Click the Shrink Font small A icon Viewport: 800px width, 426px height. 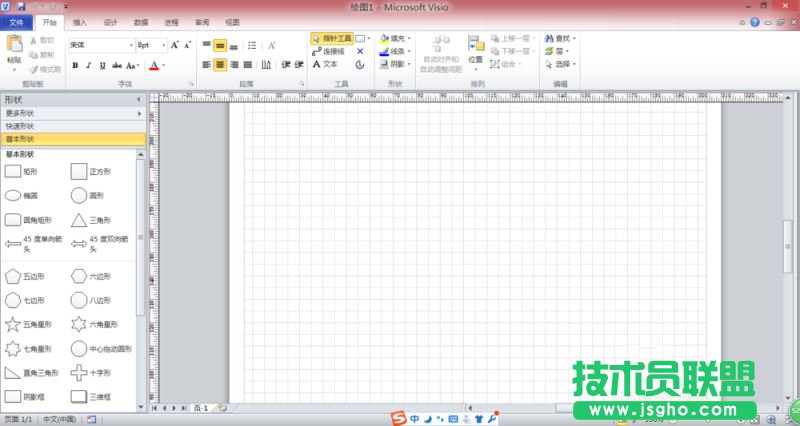pos(187,45)
